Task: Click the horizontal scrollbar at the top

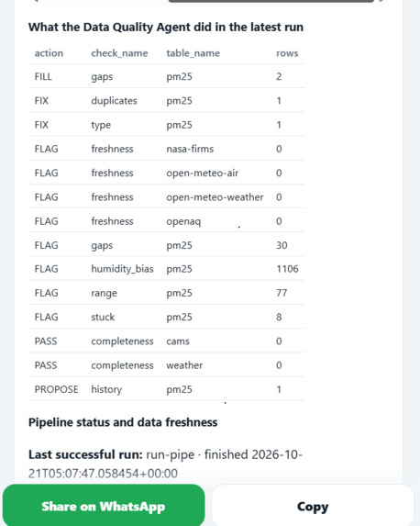Action: click(x=271, y=1)
